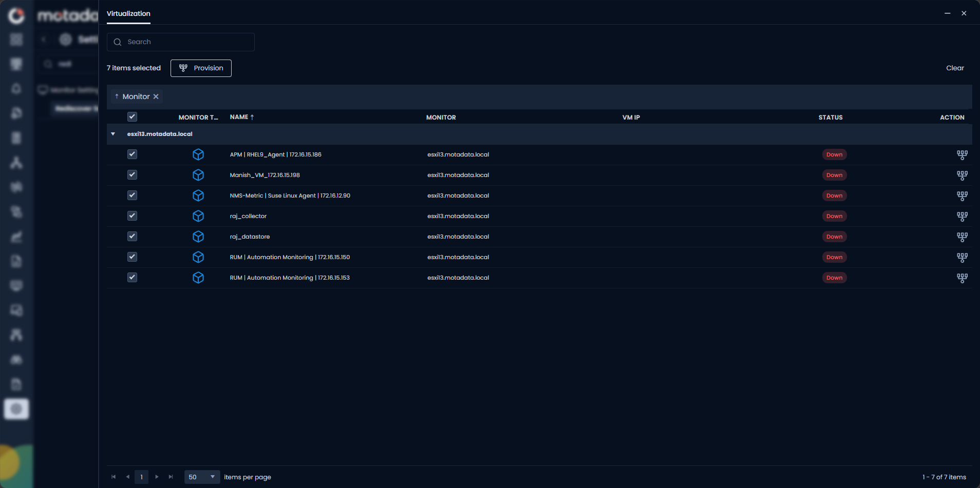Provision the APM RHEL9_Agent VM via action icon
This screenshot has height=488, width=980.
[x=962, y=154]
